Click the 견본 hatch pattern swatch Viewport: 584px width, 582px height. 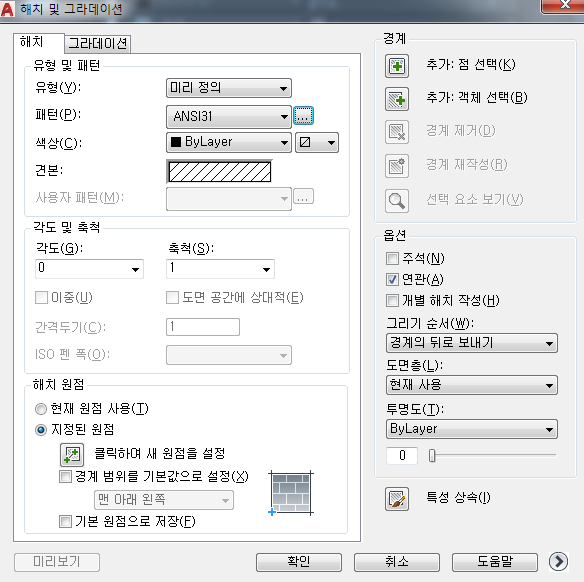point(220,172)
